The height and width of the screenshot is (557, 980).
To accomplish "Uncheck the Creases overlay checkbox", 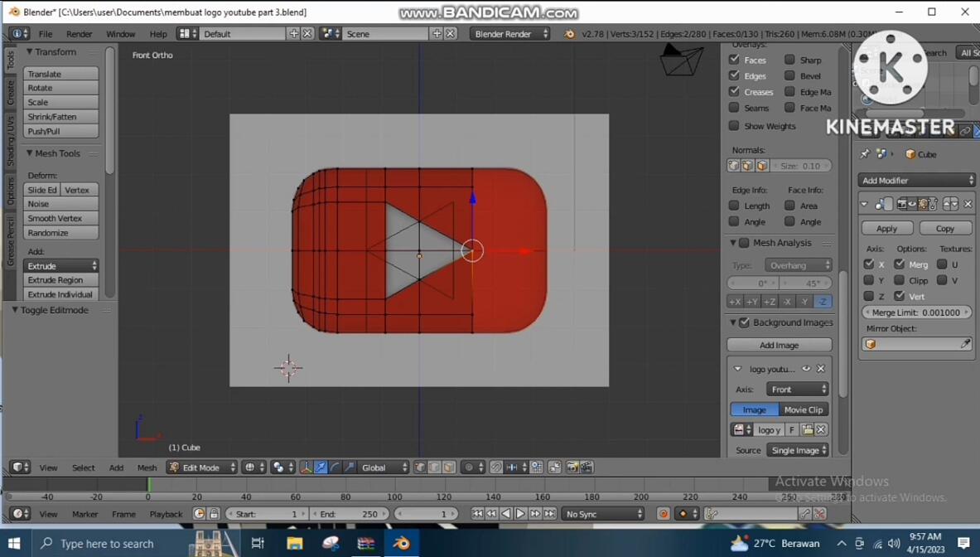I will point(734,91).
